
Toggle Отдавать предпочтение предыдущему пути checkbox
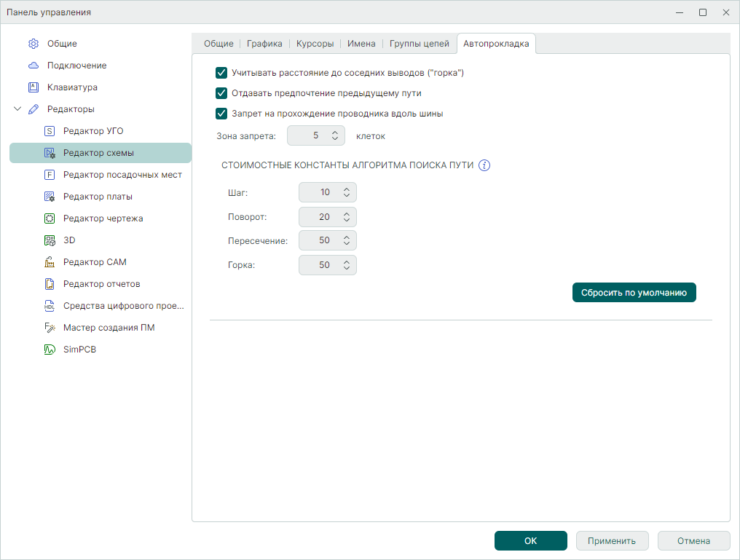pos(222,93)
